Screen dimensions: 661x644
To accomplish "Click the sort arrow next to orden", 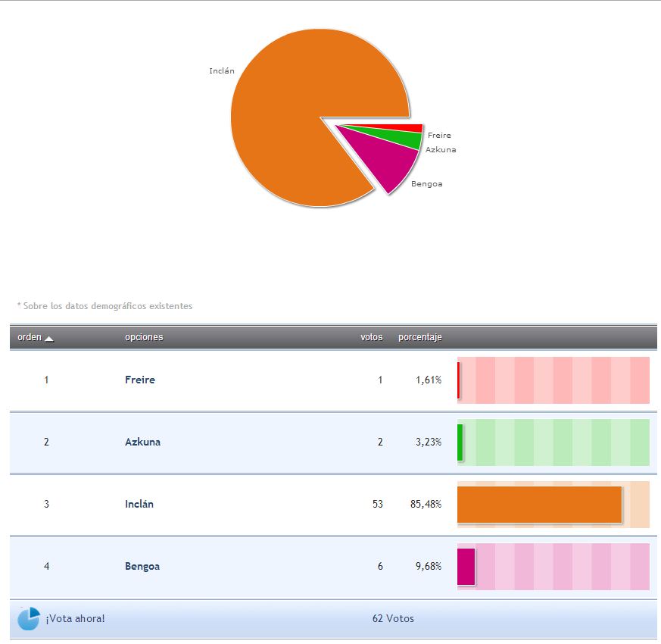I will click(x=49, y=338).
